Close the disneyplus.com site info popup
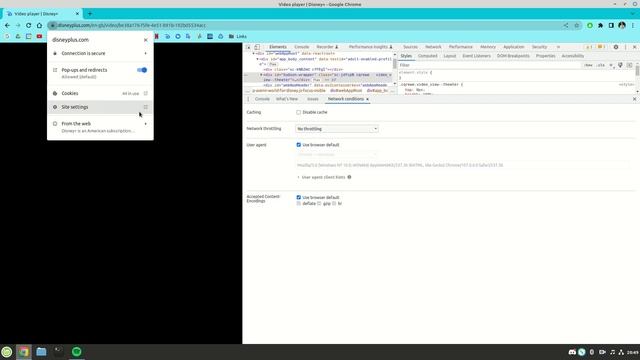This screenshot has width=640, height=360. 146,40
